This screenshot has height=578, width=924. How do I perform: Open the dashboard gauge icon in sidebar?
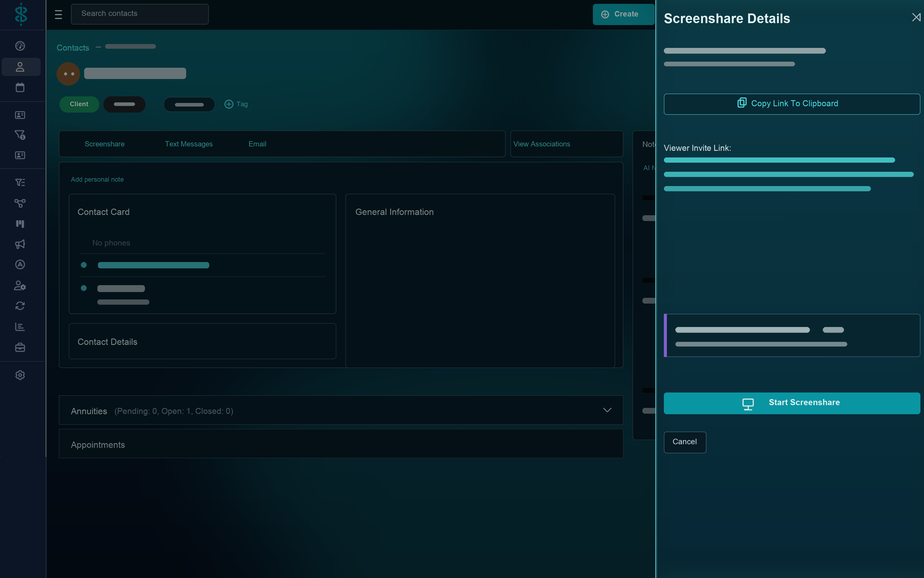[x=20, y=46]
